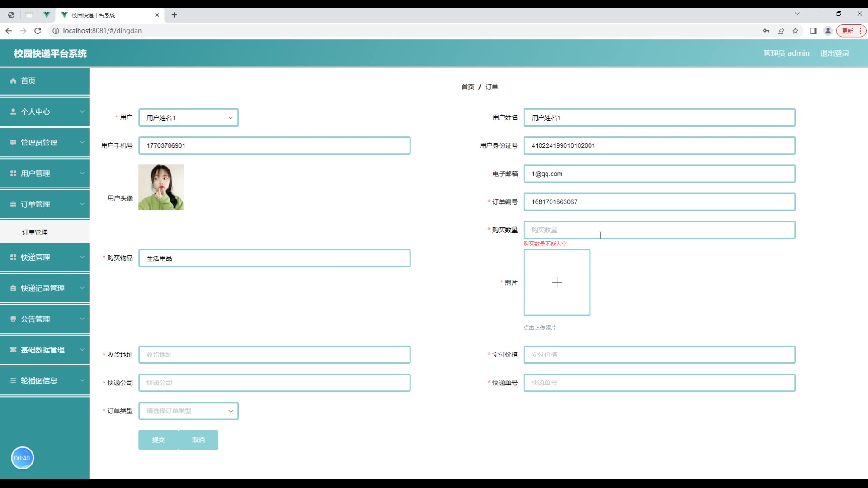This screenshot has width=868, height=488.
Task: Click the 购买数量 input field
Action: pyautogui.click(x=659, y=230)
